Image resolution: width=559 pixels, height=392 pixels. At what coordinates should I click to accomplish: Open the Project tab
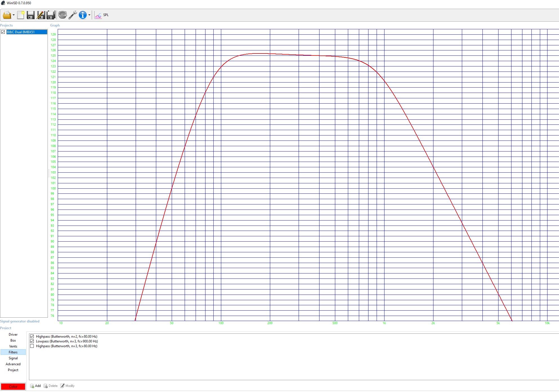(13, 370)
